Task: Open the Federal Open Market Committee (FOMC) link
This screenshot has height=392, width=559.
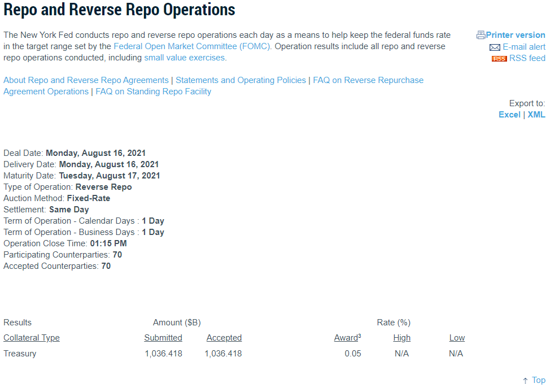Action: click(x=192, y=46)
